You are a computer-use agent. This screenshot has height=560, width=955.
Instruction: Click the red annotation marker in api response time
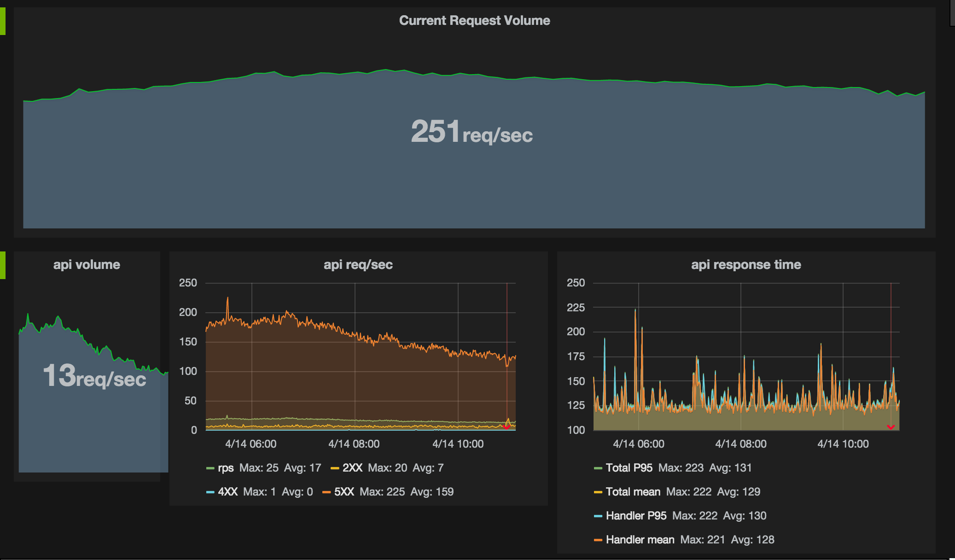891,427
